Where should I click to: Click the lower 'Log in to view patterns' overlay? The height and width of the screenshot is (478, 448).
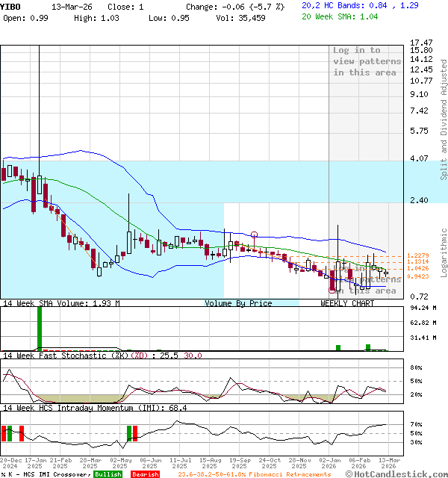pyautogui.click(x=366, y=284)
